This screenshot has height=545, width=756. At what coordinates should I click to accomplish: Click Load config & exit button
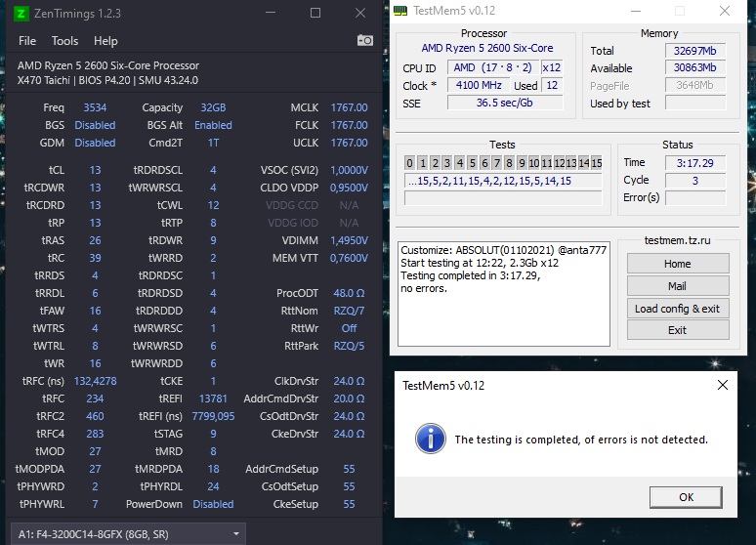(678, 309)
